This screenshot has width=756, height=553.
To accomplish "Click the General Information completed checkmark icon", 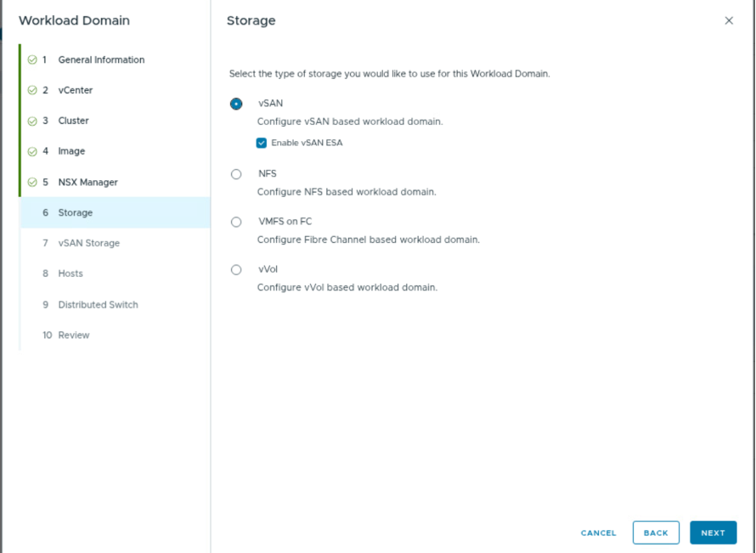I will [x=32, y=60].
